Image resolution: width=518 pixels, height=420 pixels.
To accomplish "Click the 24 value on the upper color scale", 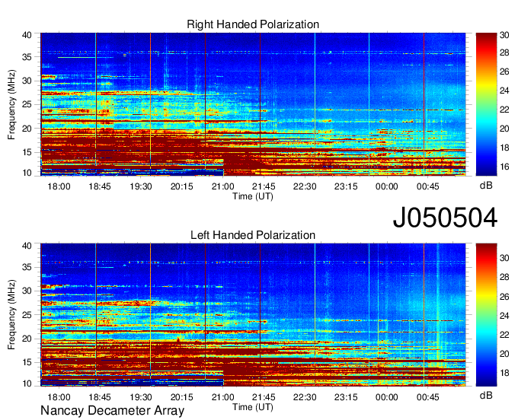I will pyautogui.click(x=504, y=91).
